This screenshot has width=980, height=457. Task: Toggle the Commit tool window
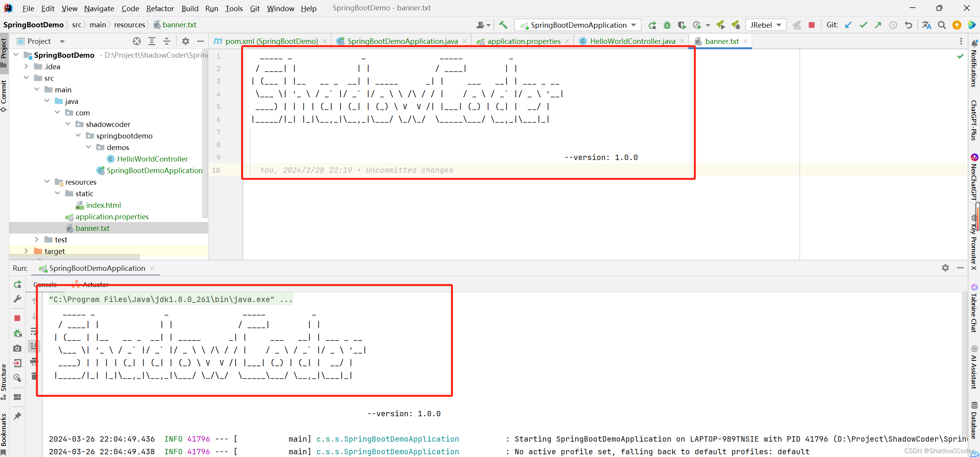[4, 95]
